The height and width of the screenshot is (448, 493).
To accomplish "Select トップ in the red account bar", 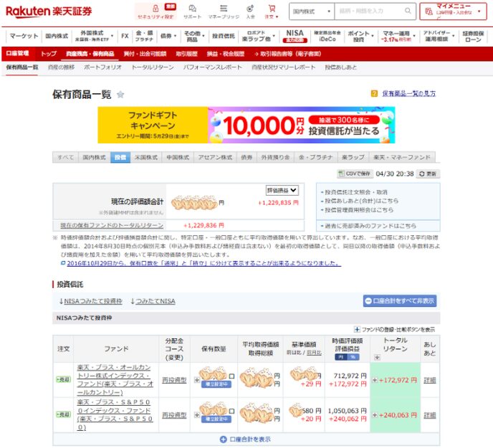I will click(49, 54).
